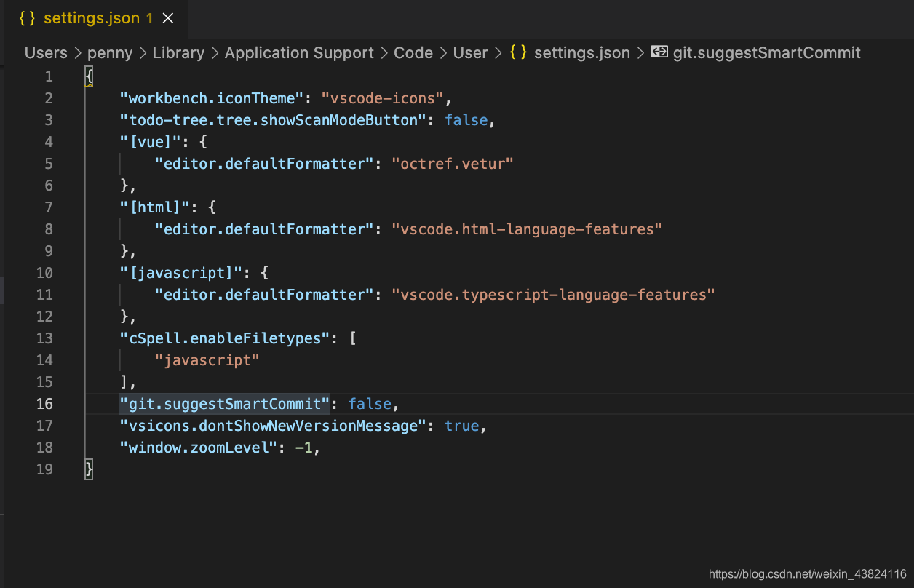Click the "workbench.iconTheme" key
Viewport: 914px width, 588px height.
(212, 98)
